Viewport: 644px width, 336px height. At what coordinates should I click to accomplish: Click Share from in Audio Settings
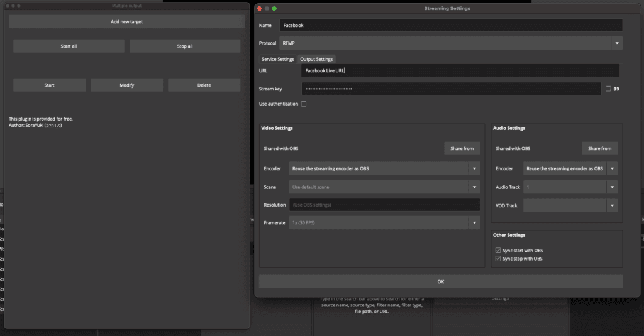599,148
